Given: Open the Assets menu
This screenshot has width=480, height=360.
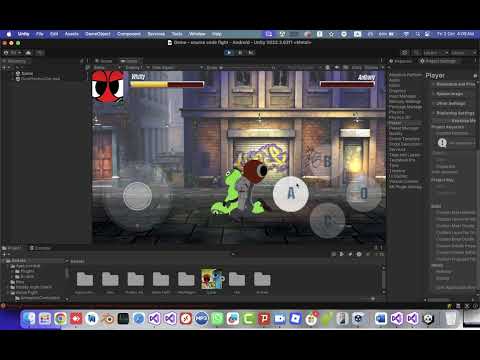Looking at the screenshot, I should pyautogui.click(x=72, y=34).
